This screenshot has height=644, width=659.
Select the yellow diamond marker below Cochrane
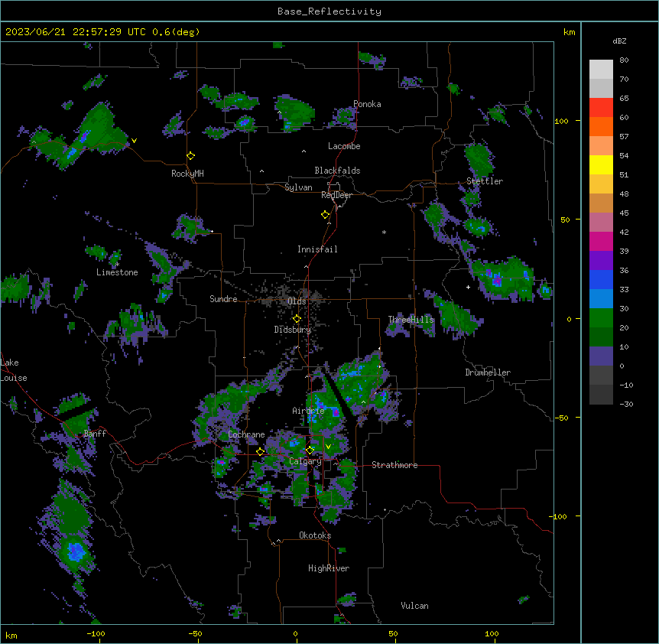point(260,452)
